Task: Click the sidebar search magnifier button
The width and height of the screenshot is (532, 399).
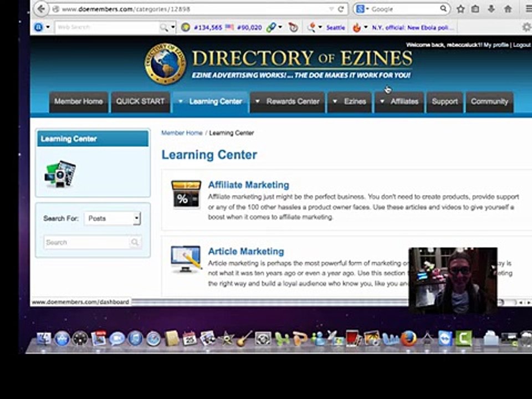Action: (135, 242)
